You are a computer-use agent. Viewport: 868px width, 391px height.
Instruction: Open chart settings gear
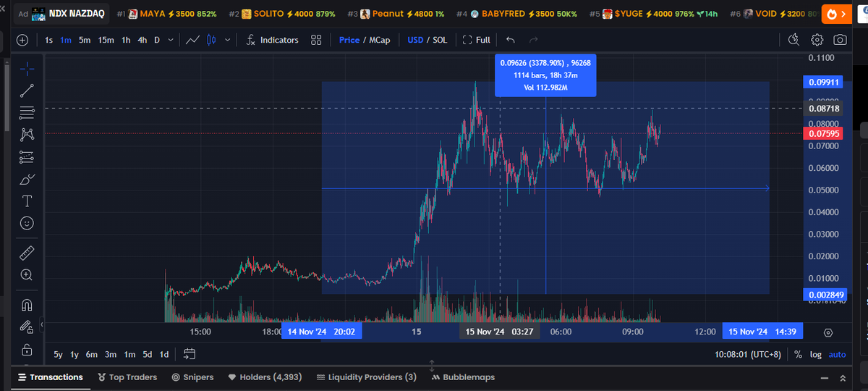[817, 40]
